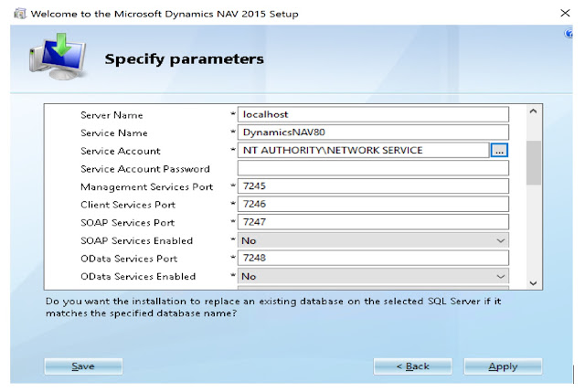Click the Service Name label
585x392 pixels.
coord(113,132)
